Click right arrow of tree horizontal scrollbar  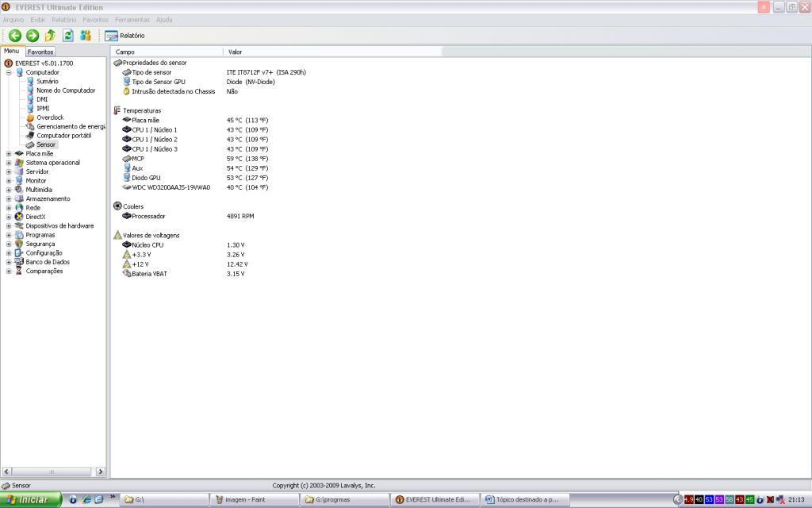pos(101,471)
